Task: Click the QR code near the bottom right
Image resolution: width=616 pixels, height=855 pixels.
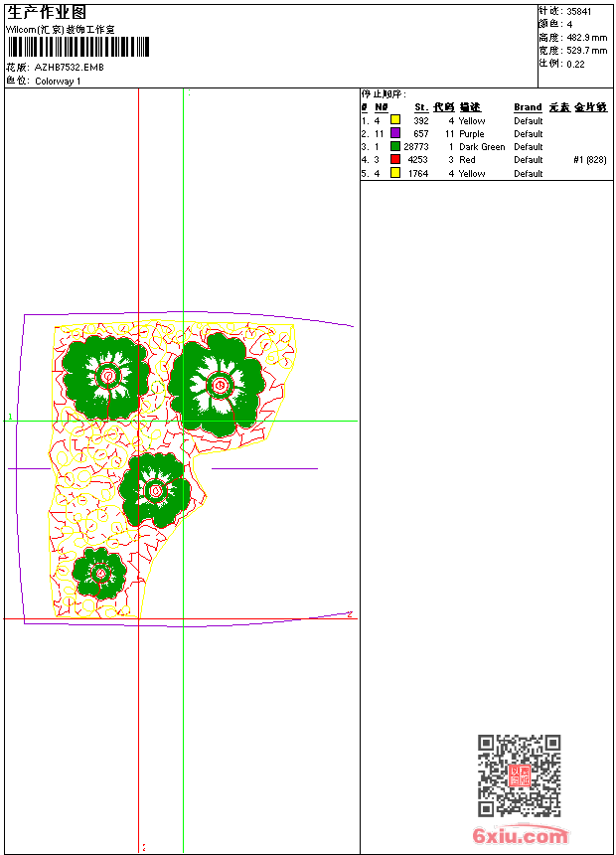Action: pos(520,775)
